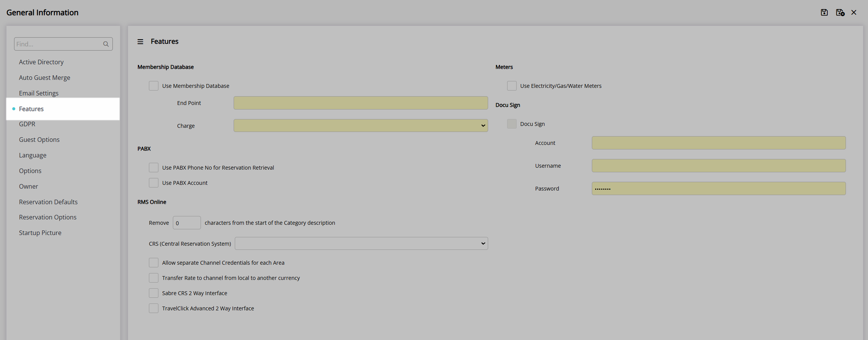Expand the Charge dropdown

pyautogui.click(x=360, y=126)
